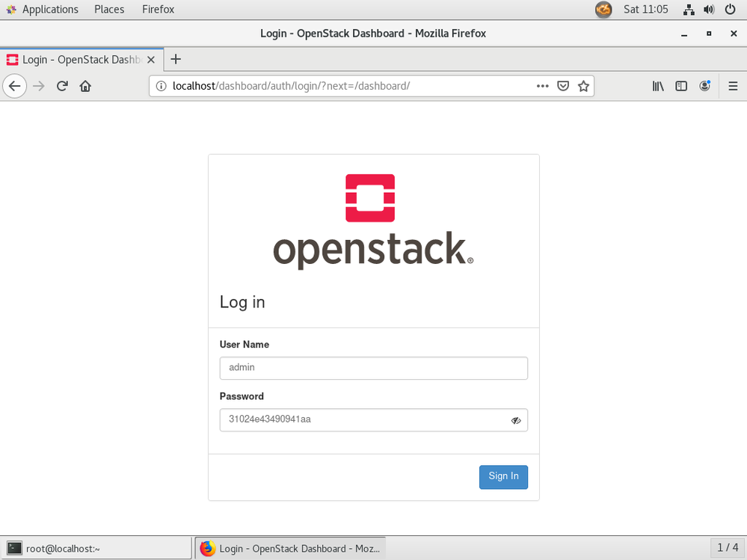Open the Places menu
Image resolution: width=747 pixels, height=560 pixels.
[109, 10]
